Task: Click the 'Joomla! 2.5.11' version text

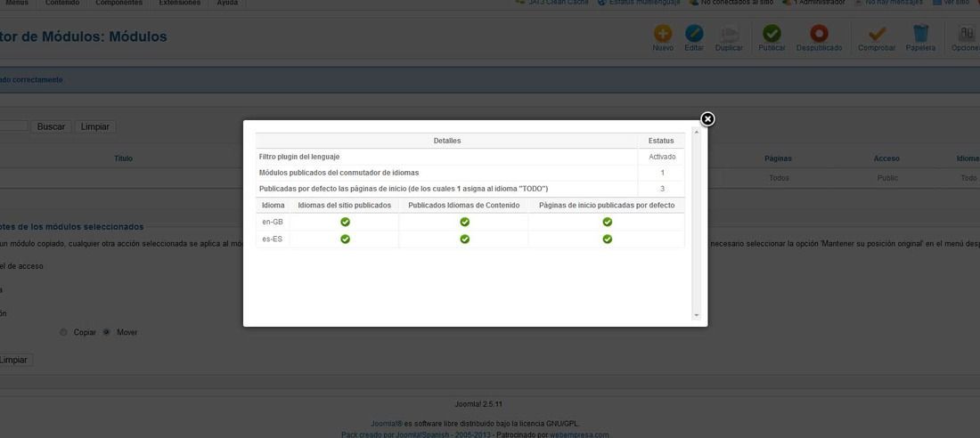Action: tap(478, 404)
